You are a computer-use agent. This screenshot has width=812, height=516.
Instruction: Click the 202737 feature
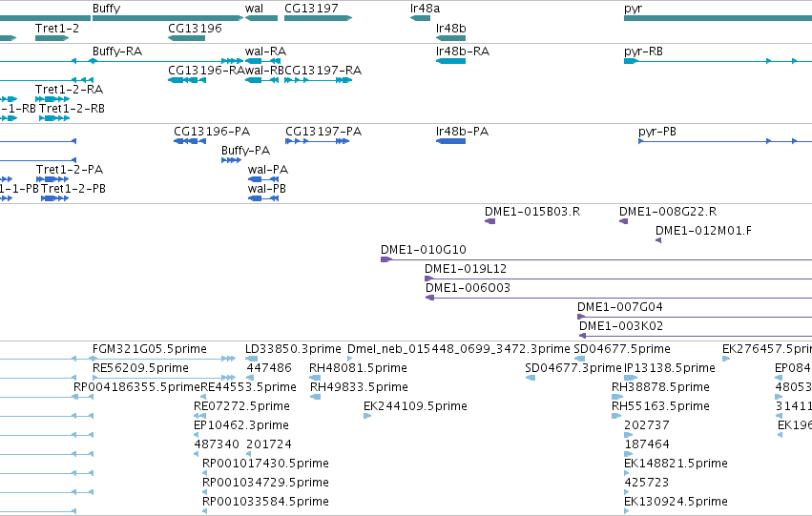tap(628, 435)
